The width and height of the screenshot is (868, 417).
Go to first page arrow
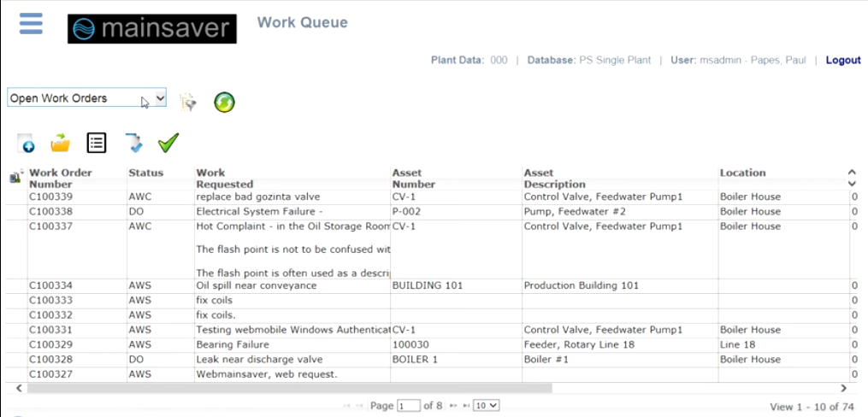click(x=347, y=405)
